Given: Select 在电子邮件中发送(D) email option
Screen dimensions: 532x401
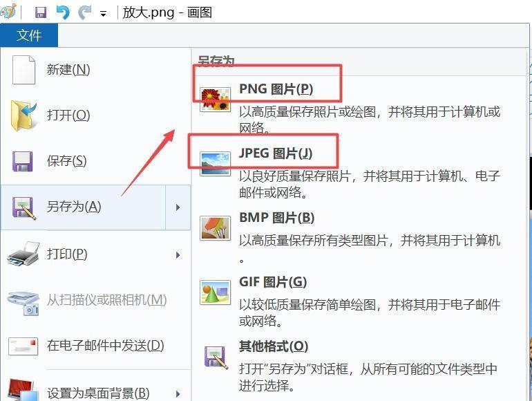Looking at the screenshot, I should tap(95, 345).
